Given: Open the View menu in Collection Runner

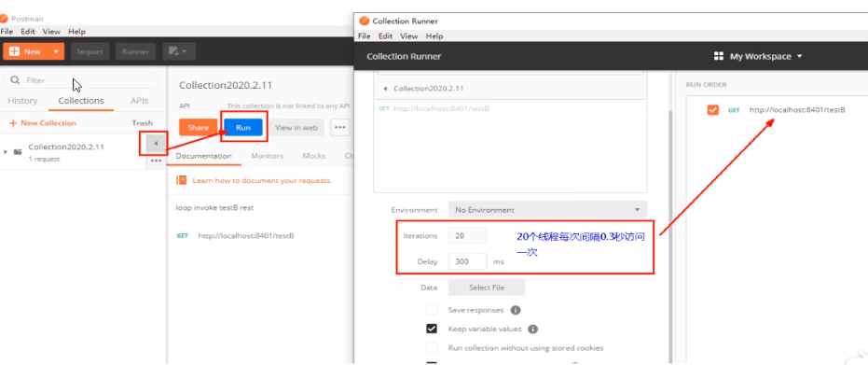Looking at the screenshot, I should click(409, 36).
